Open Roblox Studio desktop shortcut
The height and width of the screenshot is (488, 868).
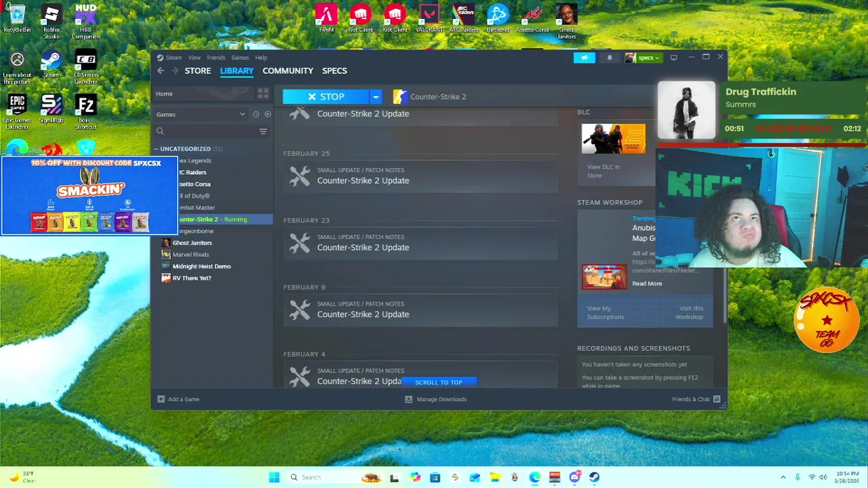click(52, 22)
